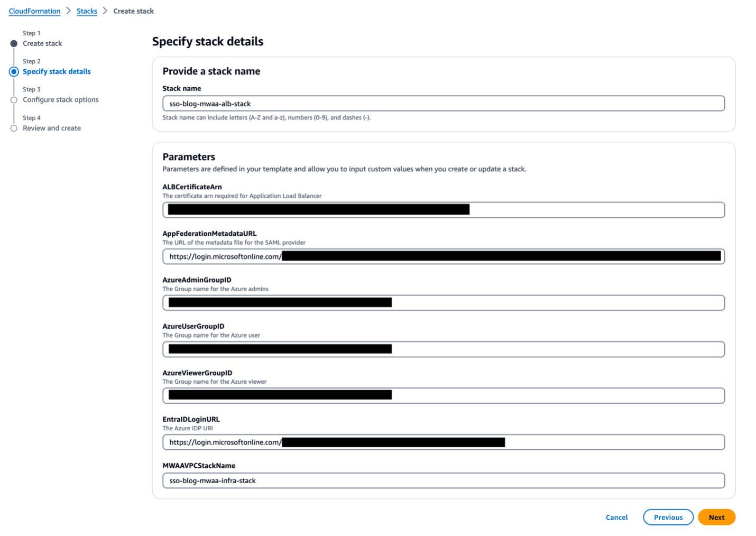This screenshot has width=756, height=536.
Task: Click the chevron after CloudFormation breadcrumb
Action: point(68,11)
